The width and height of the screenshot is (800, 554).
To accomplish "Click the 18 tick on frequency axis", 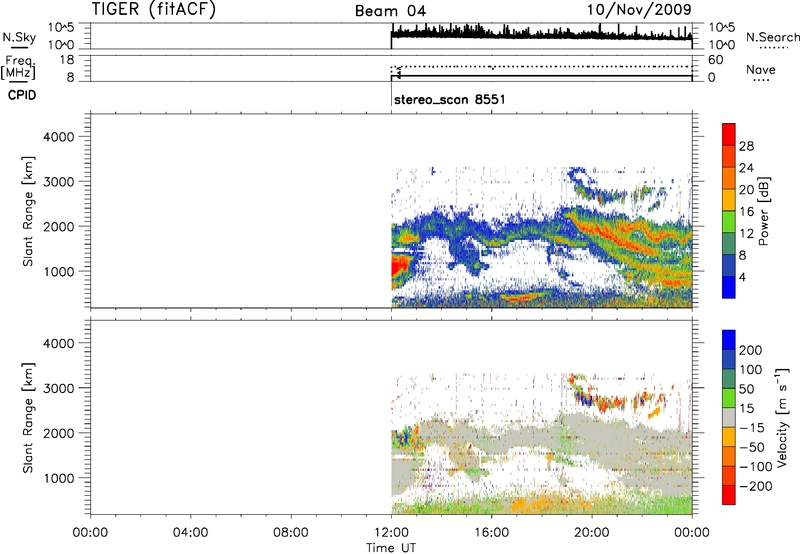I will click(66, 60).
